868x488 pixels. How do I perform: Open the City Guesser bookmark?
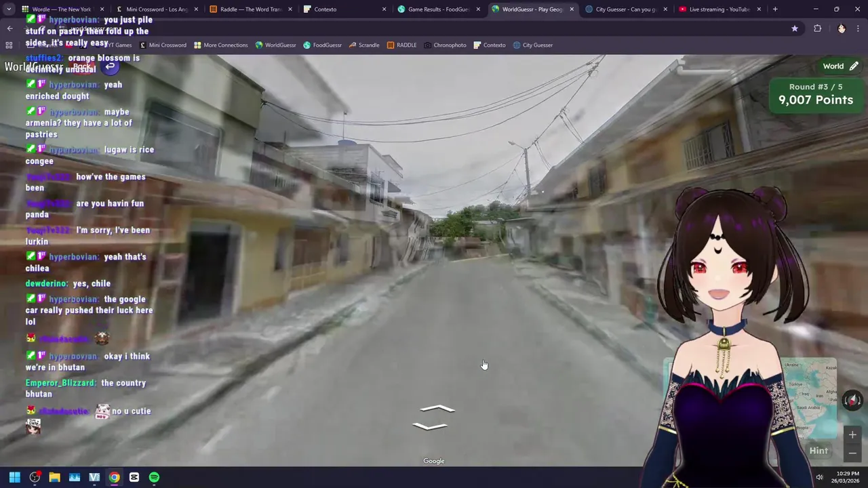532,45
